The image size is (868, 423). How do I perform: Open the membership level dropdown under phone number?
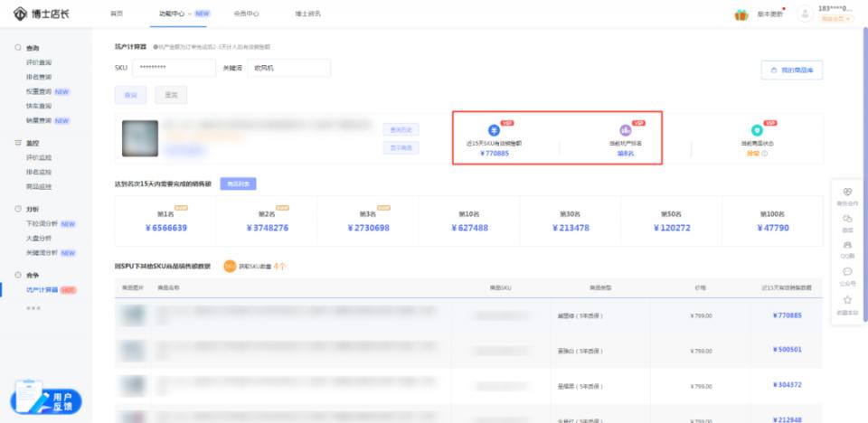pos(835,19)
